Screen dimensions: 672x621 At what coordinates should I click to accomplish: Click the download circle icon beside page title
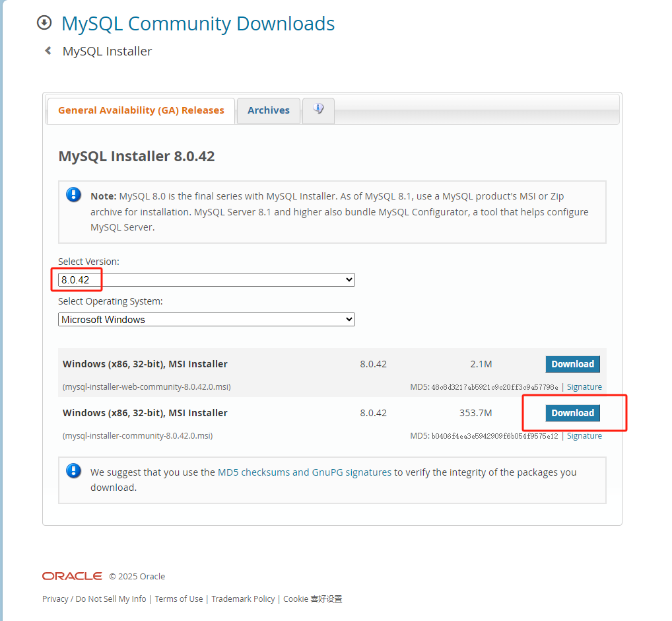click(x=44, y=22)
